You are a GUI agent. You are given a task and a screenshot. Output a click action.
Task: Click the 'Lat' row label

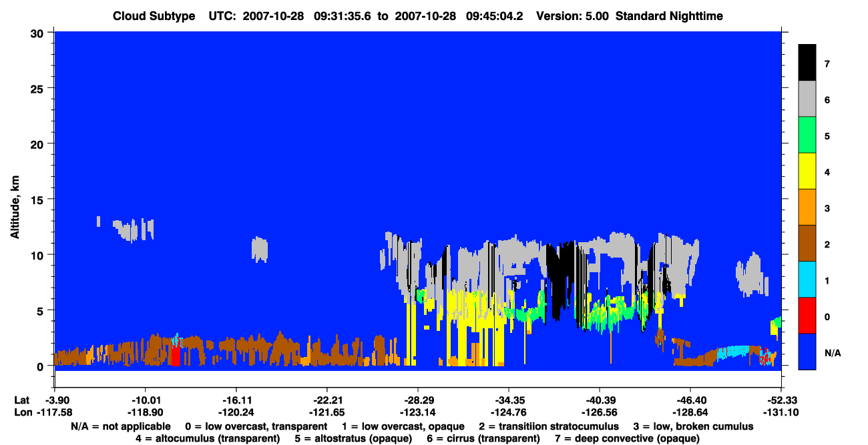point(22,400)
